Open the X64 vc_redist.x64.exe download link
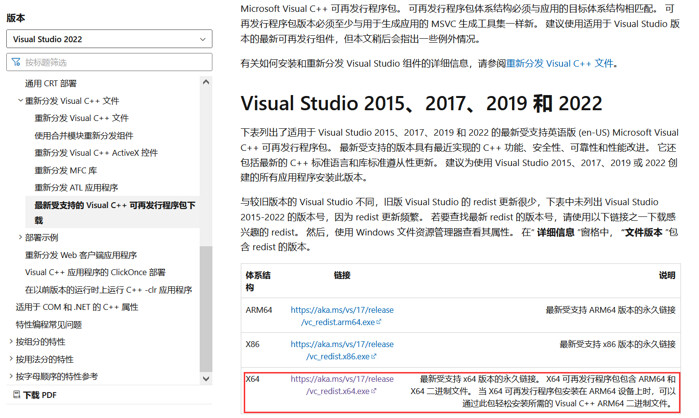The image size is (699, 418). click(x=342, y=385)
